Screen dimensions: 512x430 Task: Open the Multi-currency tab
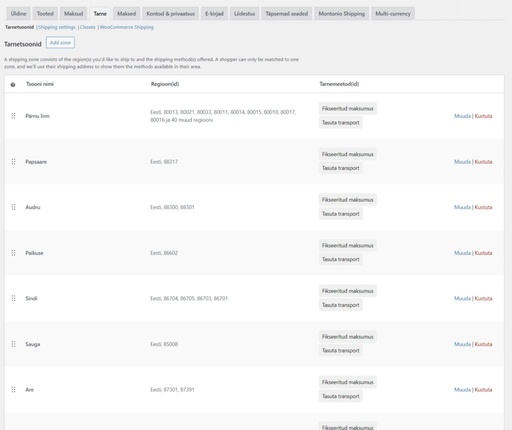(x=393, y=14)
